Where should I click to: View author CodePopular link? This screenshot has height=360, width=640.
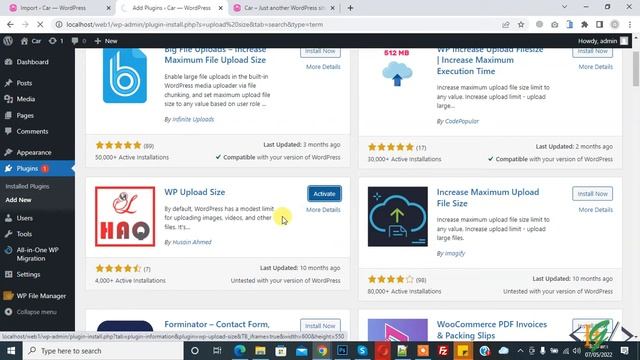tap(462, 121)
